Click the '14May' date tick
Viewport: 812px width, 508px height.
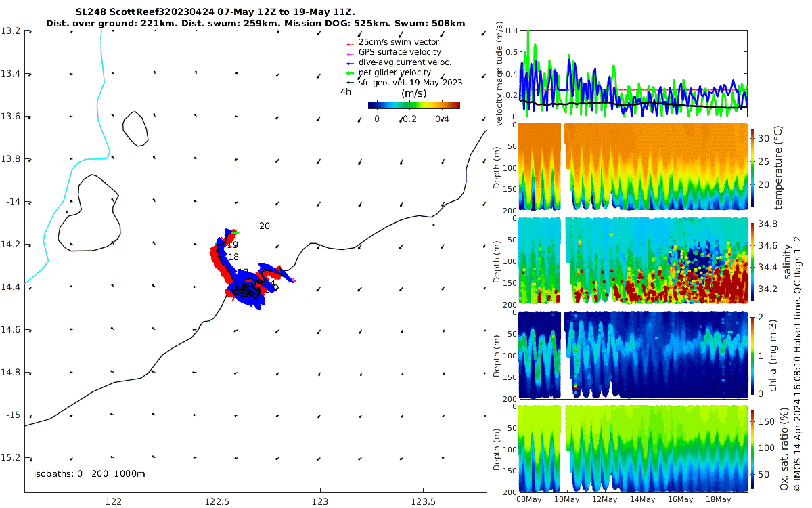(642, 500)
